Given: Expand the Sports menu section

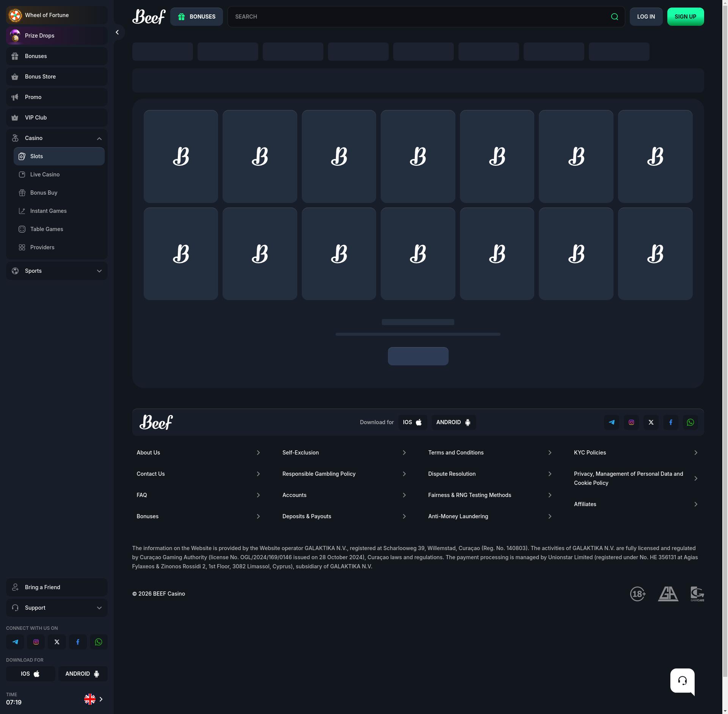Looking at the screenshot, I should [99, 271].
